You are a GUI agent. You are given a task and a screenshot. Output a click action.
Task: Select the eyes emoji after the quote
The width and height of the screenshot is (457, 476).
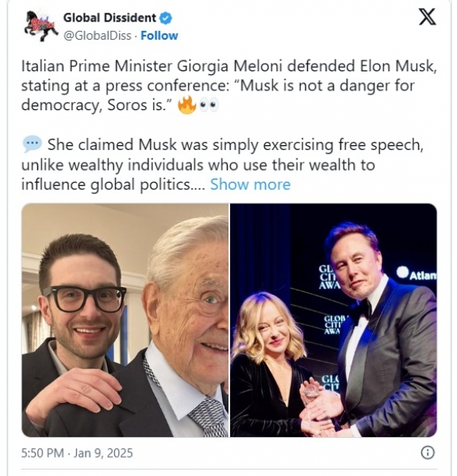[x=209, y=105]
